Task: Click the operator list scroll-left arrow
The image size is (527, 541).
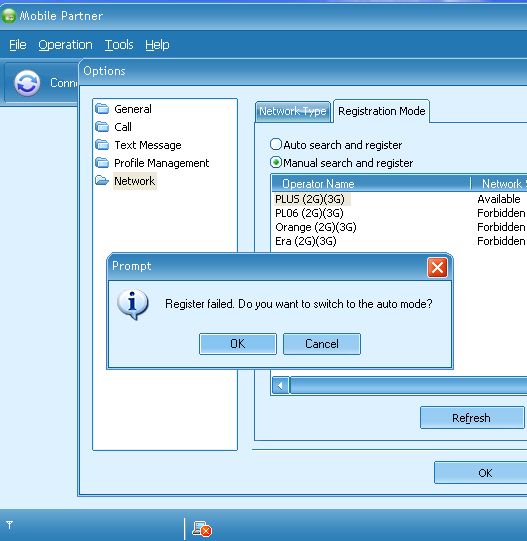Action: 280,385
